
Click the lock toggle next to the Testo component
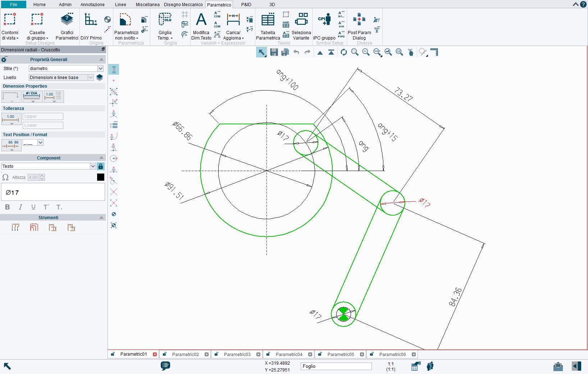[100, 166]
